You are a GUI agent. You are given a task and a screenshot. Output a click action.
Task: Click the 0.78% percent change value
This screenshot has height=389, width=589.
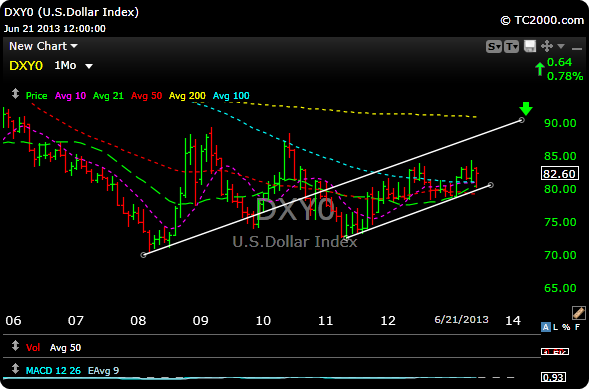click(x=565, y=77)
